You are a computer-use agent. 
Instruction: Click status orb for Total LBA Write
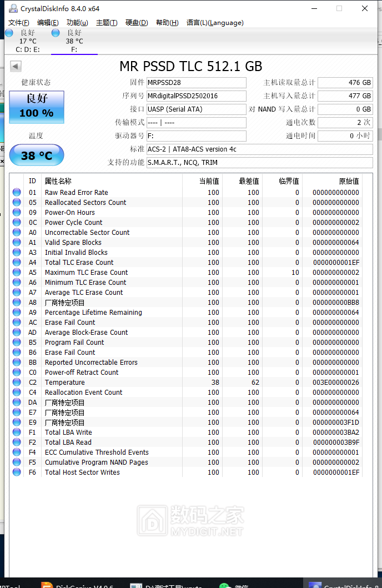coord(17,433)
